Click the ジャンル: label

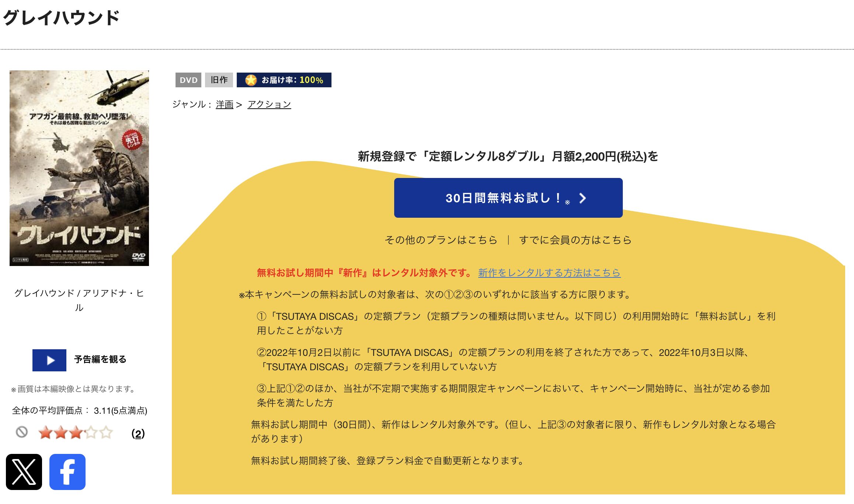(x=192, y=104)
